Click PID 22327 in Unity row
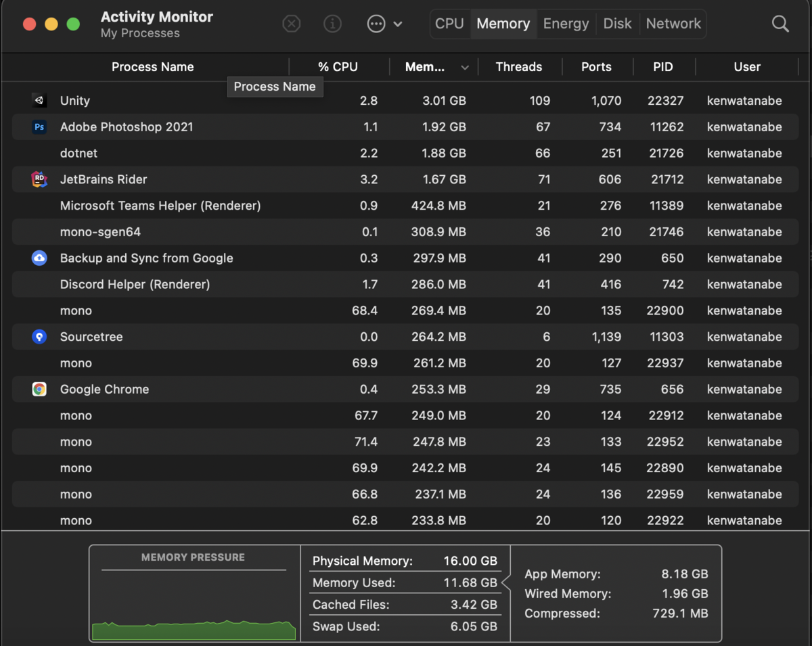 pyautogui.click(x=665, y=101)
